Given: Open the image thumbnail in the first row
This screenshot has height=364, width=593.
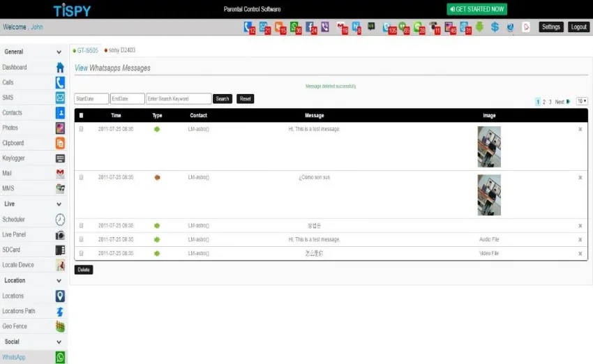Looking at the screenshot, I should coord(489,146).
